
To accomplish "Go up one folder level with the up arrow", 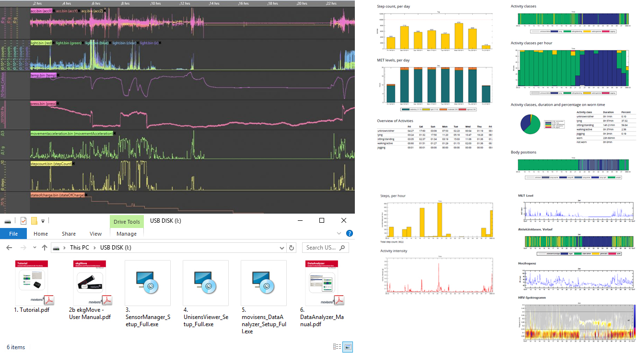I will [x=45, y=248].
